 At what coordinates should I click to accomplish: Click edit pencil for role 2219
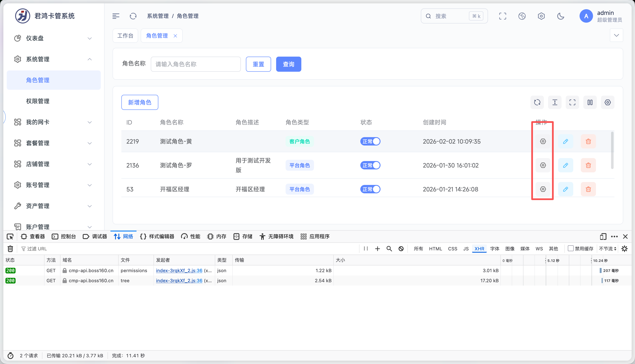[x=565, y=142]
